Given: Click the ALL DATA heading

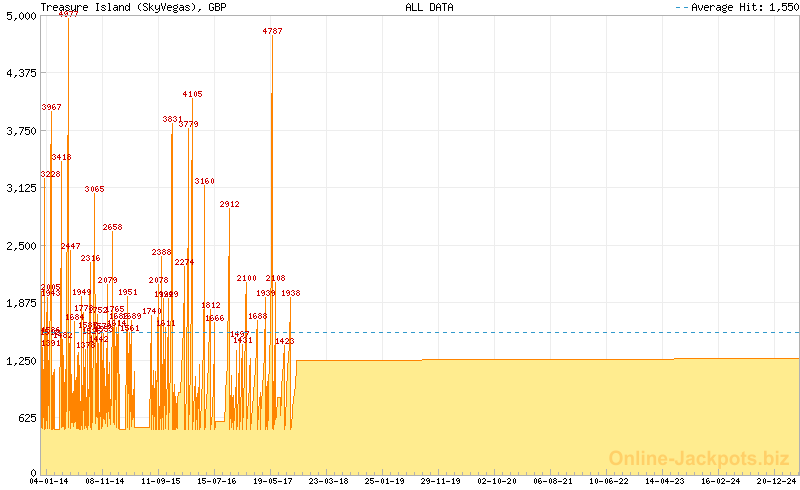Looking at the screenshot, I should (429, 7).
